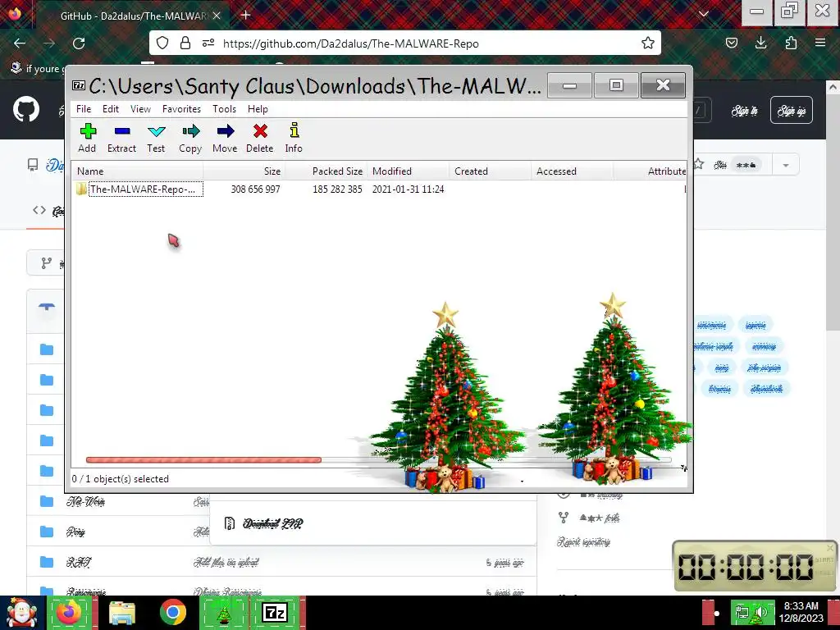This screenshot has width=840, height=630.
Task: Sort list by Name column header
Action: coord(137,171)
